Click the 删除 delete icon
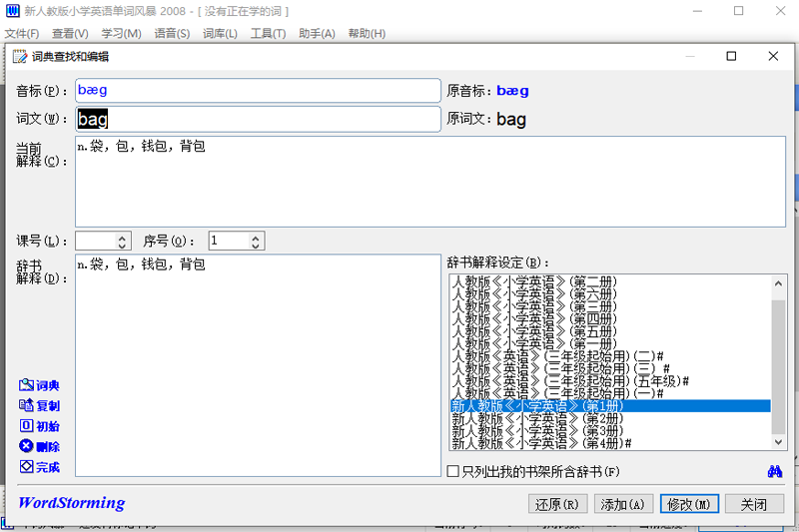 tap(39, 446)
